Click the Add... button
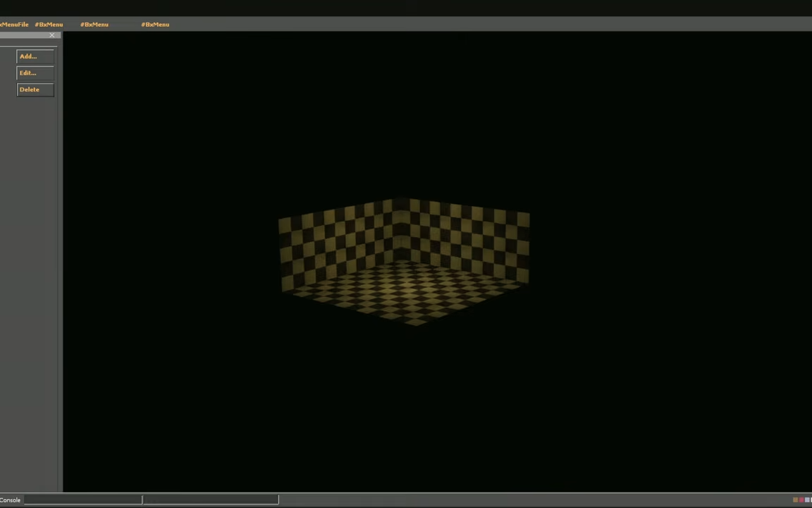The width and height of the screenshot is (812, 508). coord(35,56)
